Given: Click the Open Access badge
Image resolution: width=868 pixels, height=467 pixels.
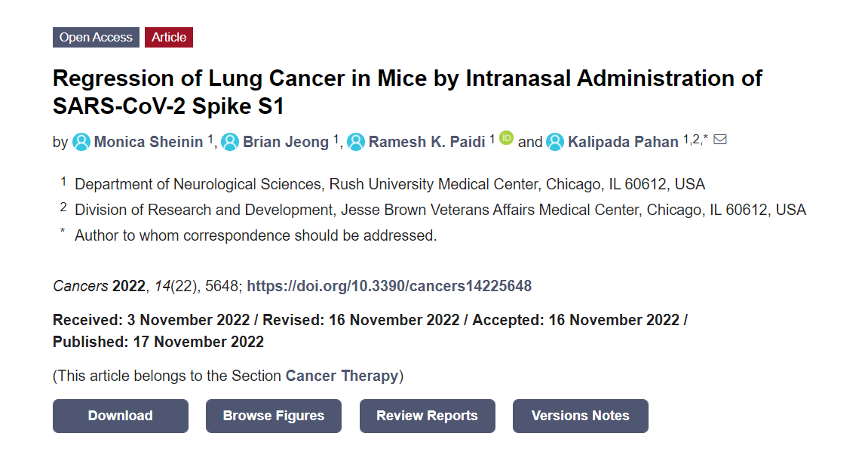Looking at the screenshot, I should 96,37.
